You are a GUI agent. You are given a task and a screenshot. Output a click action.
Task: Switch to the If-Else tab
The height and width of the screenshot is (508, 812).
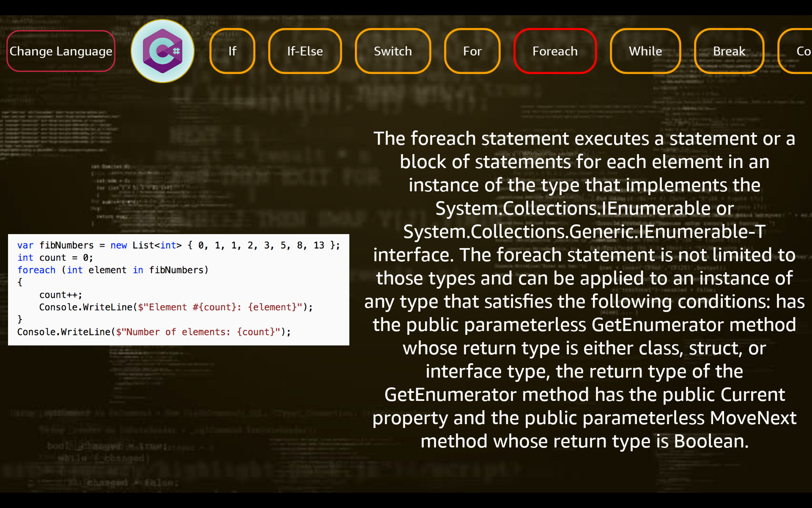point(304,51)
